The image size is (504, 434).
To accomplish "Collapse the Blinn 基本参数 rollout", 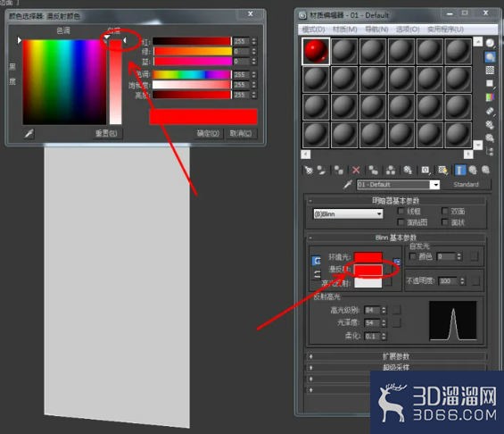I will click(x=396, y=238).
